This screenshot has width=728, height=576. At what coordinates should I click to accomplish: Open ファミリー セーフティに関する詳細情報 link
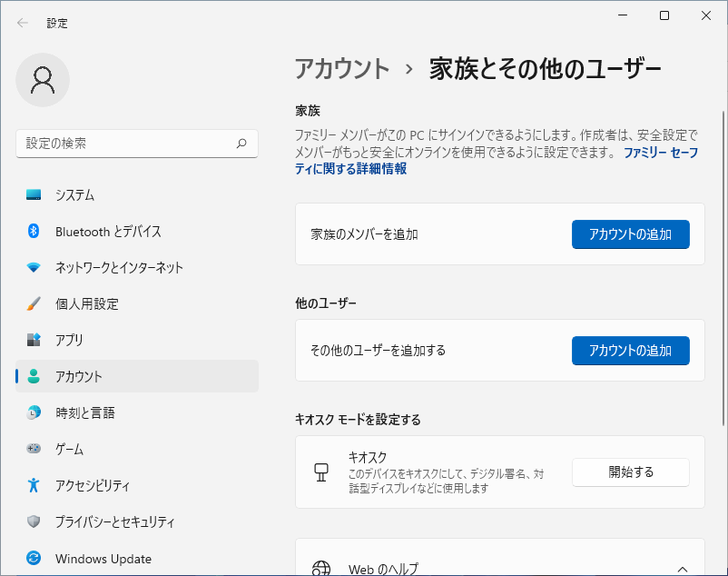tap(497, 160)
